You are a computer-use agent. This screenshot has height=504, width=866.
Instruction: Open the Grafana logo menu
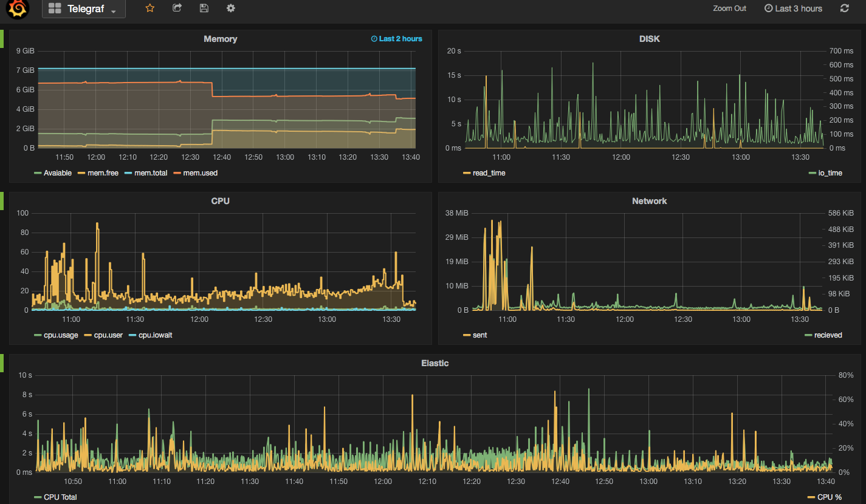click(x=18, y=9)
